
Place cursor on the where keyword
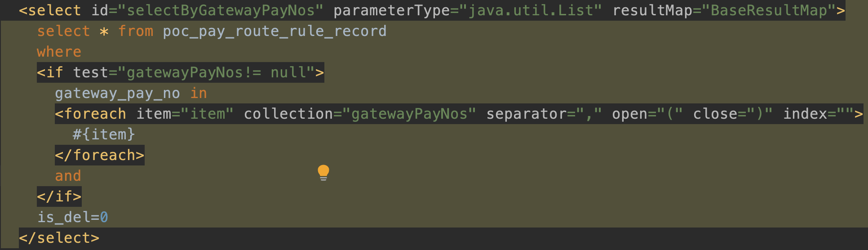click(x=59, y=52)
